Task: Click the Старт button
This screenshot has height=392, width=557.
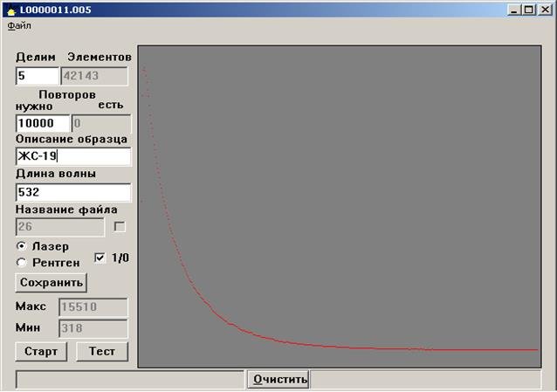Action: click(41, 352)
